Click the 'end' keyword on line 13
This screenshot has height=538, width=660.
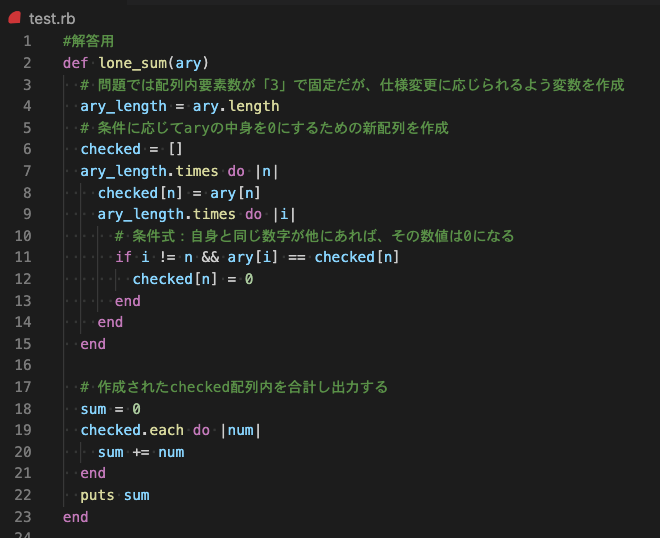[128, 301]
